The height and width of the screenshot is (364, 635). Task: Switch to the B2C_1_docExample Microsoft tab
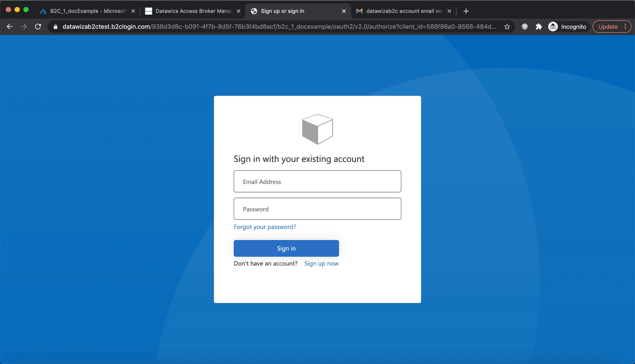tap(87, 11)
